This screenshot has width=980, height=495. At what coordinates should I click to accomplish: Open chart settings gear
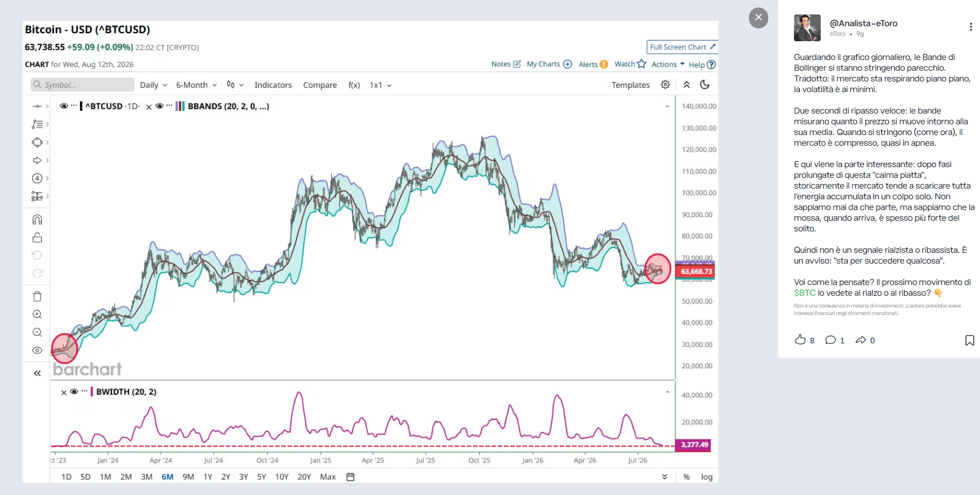coord(665,85)
